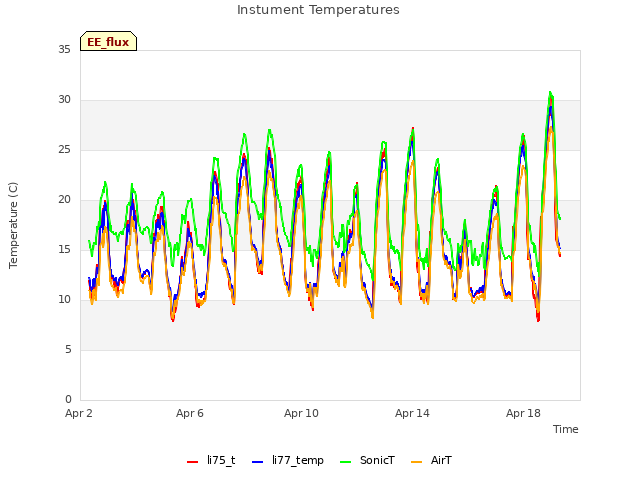The width and height of the screenshot is (640, 480).
Task: Click the EE_flux label box
Action: [108, 41]
